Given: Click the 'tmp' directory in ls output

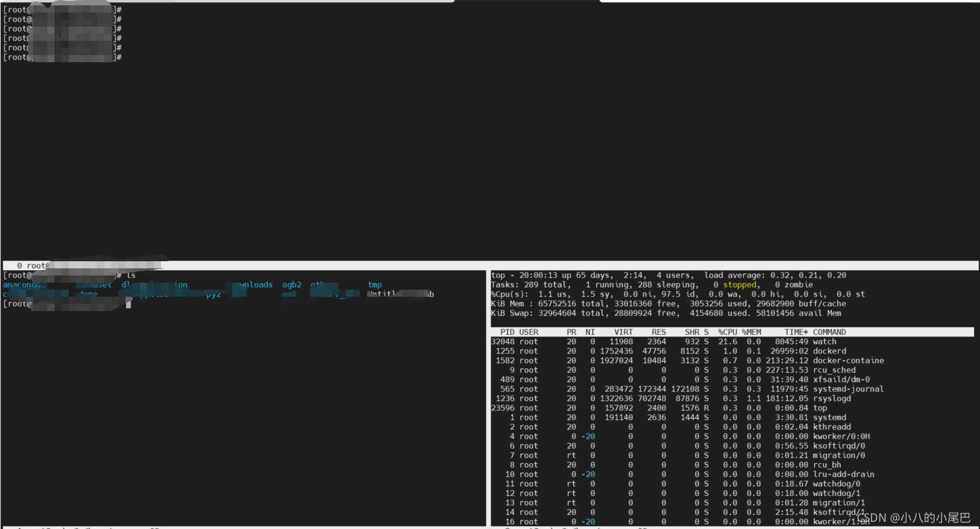Looking at the screenshot, I should [x=375, y=285].
